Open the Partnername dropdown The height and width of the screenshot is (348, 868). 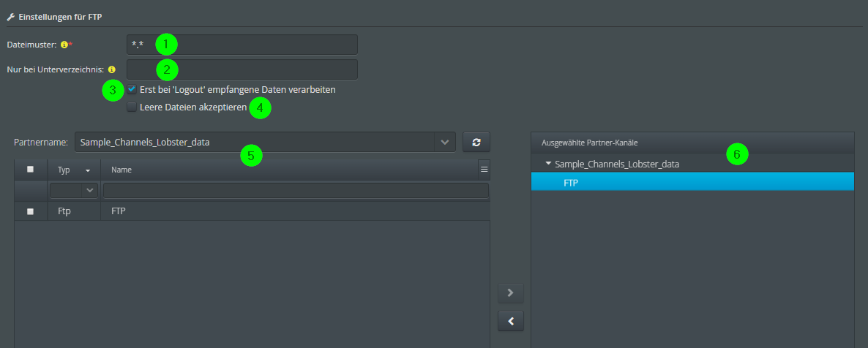[x=444, y=142]
